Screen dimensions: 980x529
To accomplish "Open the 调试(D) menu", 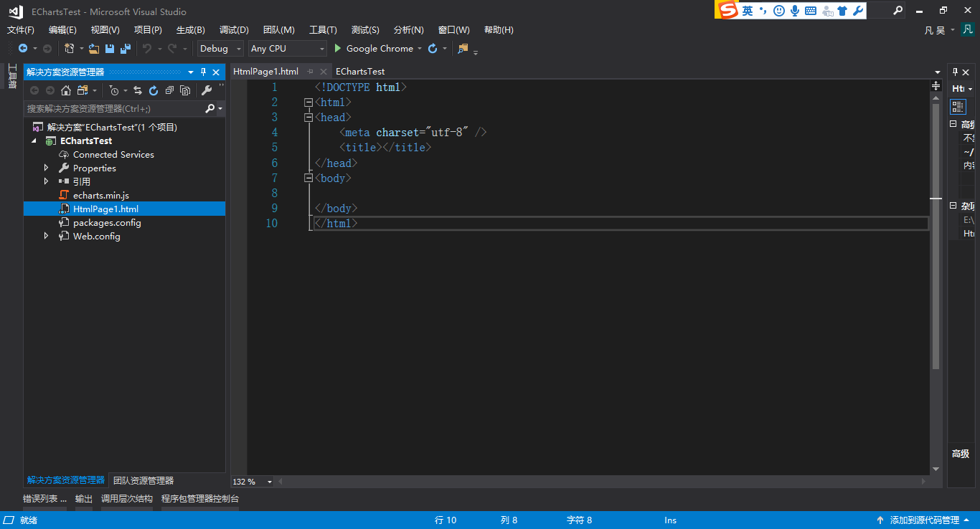I will (234, 30).
